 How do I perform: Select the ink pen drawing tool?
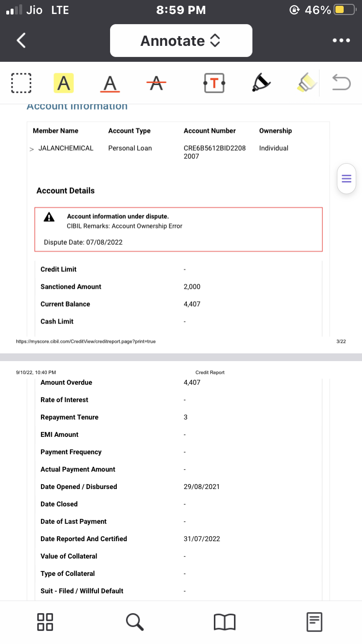[x=261, y=83]
